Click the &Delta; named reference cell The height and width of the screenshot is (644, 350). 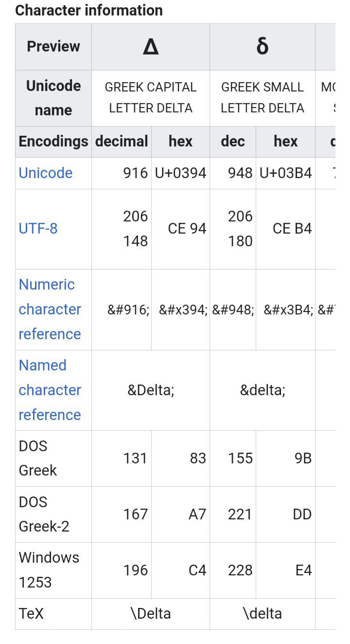click(x=151, y=390)
